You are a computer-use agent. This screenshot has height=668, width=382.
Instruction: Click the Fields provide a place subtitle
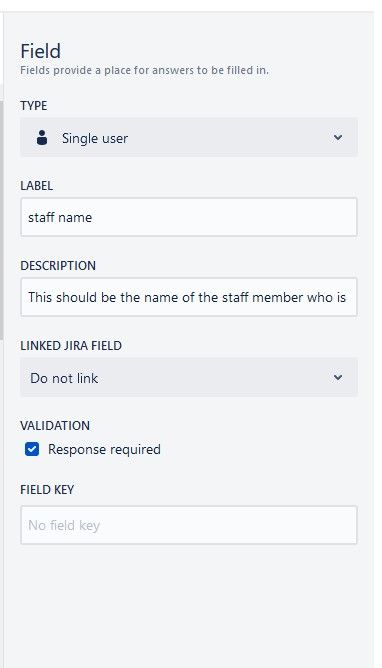point(144,70)
